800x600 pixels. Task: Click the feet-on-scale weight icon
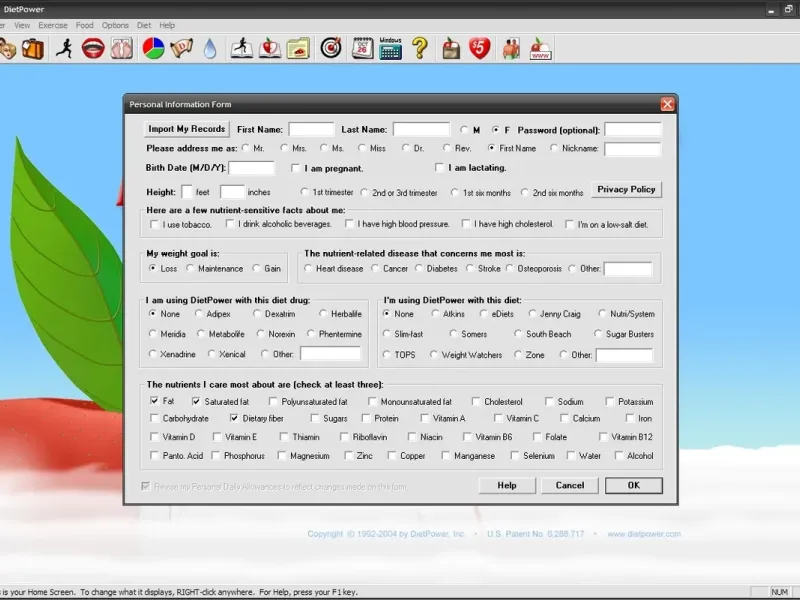[121, 49]
